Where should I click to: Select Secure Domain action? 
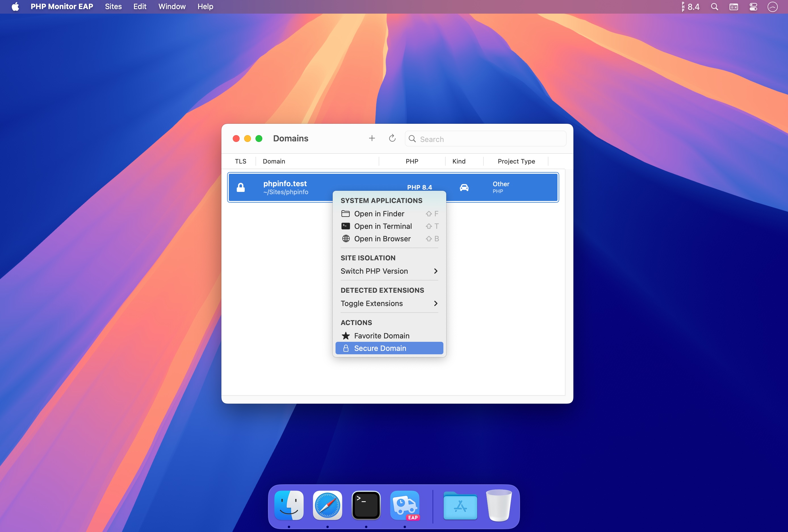pyautogui.click(x=389, y=348)
